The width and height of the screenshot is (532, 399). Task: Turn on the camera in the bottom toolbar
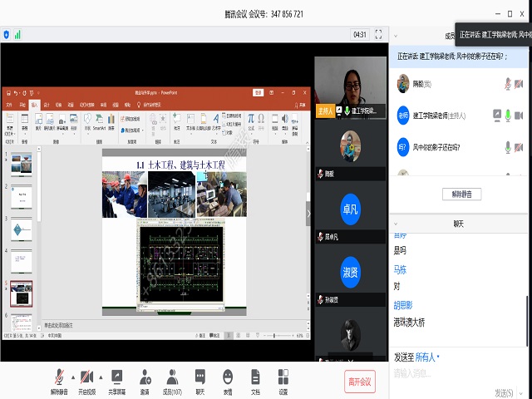86,378
